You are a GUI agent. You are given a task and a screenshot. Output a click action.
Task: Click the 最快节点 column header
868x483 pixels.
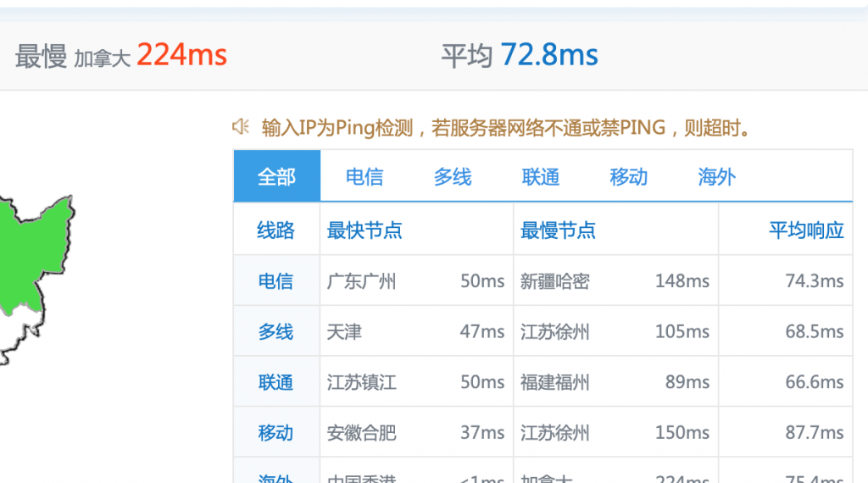pos(364,230)
